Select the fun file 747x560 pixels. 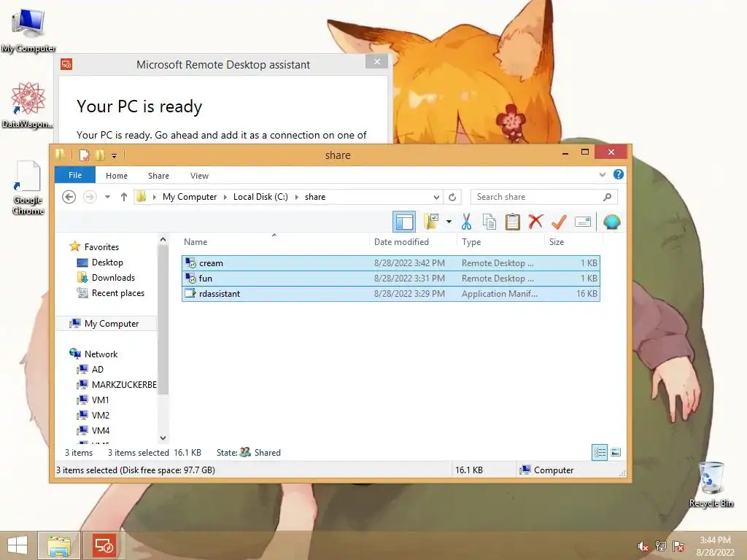coord(391,278)
